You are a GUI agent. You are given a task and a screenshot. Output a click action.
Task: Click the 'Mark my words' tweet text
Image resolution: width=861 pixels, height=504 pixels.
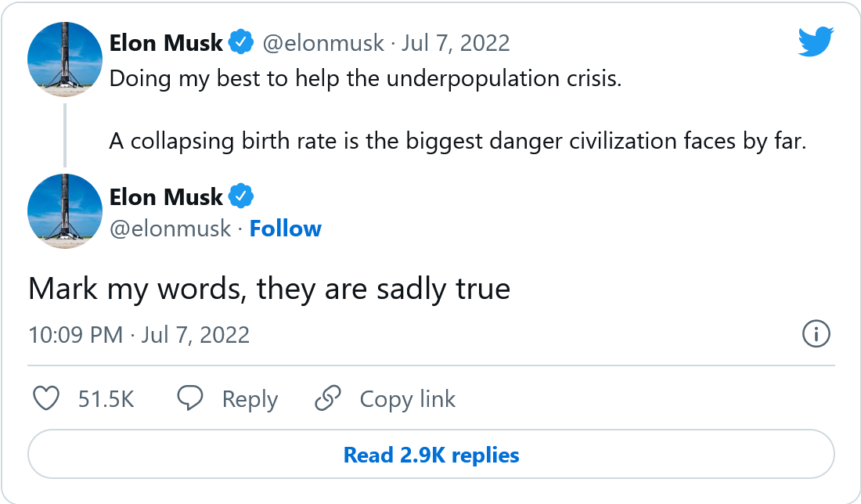269,289
